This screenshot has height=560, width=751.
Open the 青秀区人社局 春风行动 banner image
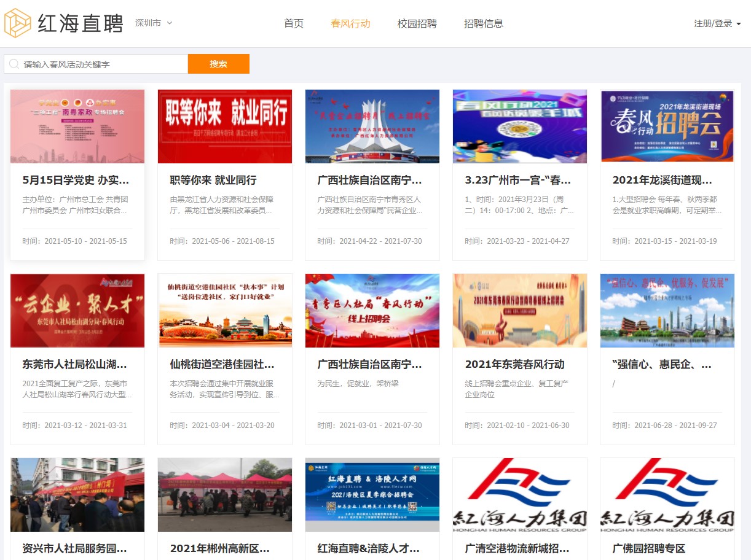tap(372, 311)
